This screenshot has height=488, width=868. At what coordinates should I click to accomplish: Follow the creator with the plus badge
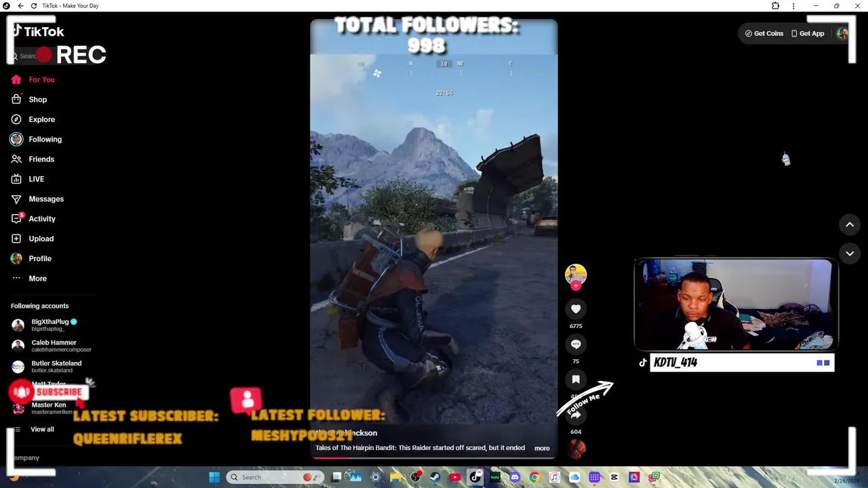click(576, 286)
